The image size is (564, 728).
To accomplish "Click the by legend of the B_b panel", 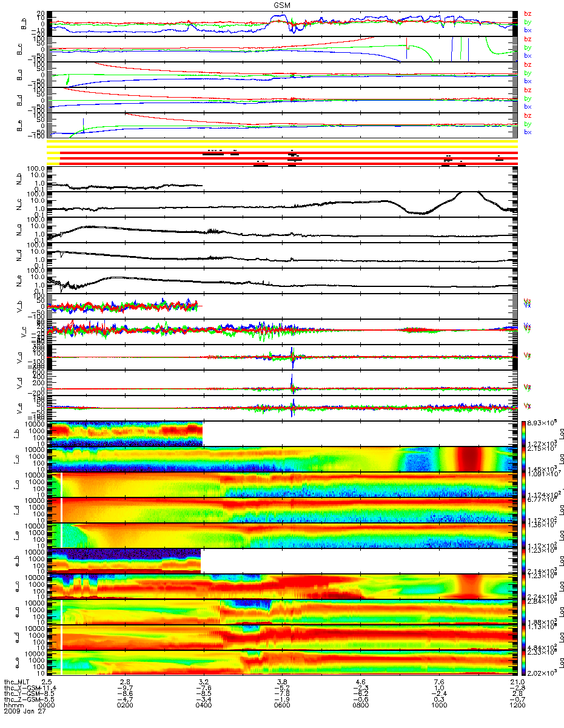I will coord(528,22).
